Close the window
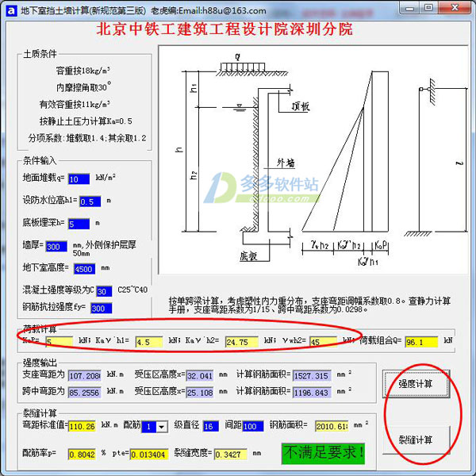The width and height of the screenshot is (476, 476). tap(455, 8)
